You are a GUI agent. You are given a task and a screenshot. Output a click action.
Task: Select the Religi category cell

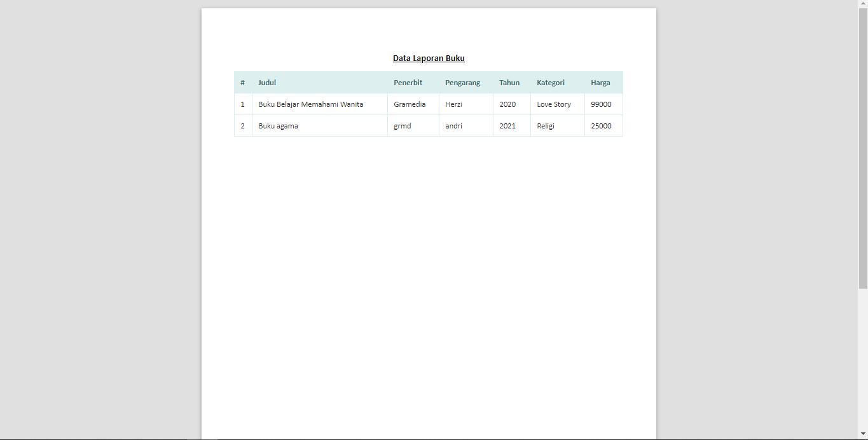point(544,125)
